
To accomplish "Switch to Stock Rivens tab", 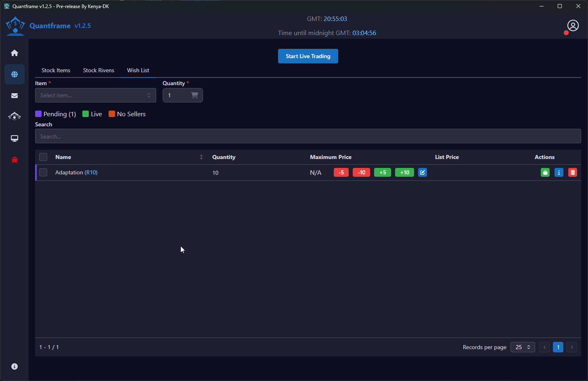I will pos(98,70).
